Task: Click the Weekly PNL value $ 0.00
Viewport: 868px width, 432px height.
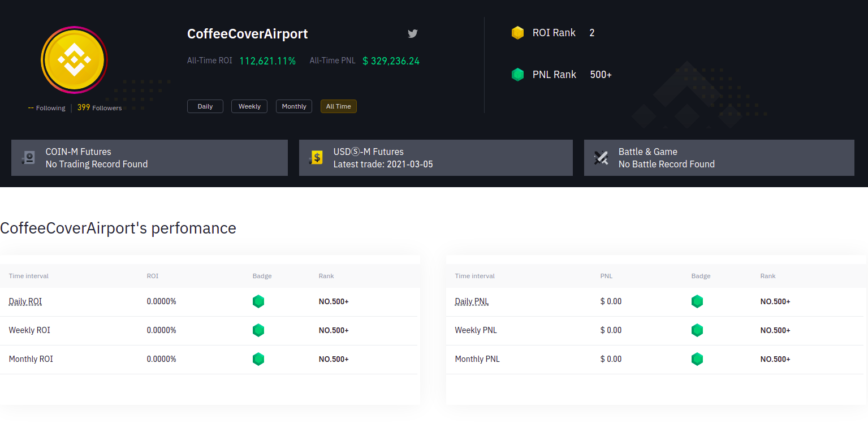Action: click(611, 330)
